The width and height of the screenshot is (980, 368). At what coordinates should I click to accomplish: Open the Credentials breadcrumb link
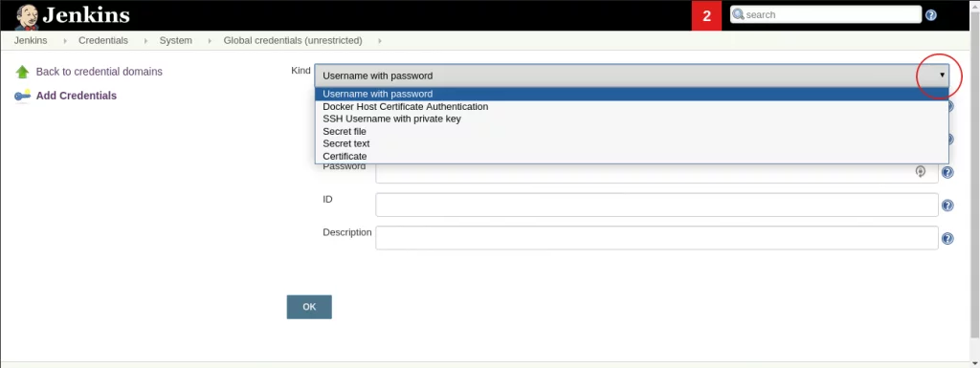[x=103, y=40]
